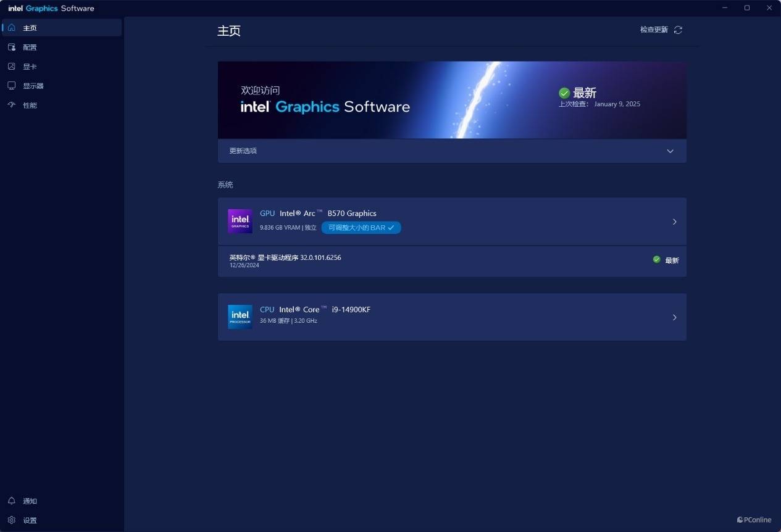Open settings via the gear icon

(x=11, y=520)
